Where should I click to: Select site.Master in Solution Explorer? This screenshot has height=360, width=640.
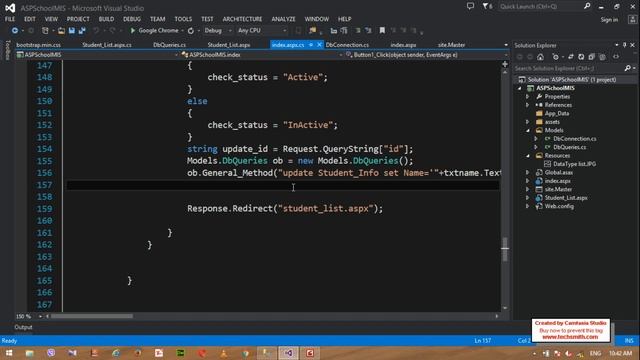558,189
